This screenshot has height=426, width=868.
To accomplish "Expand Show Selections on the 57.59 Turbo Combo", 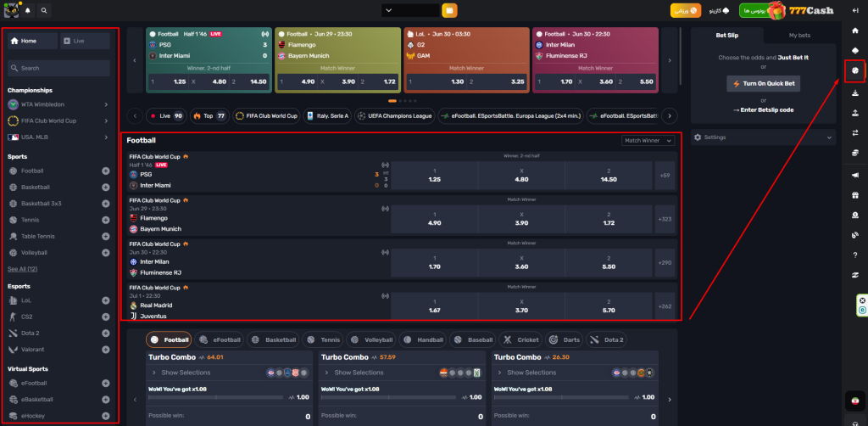I will coord(359,373).
